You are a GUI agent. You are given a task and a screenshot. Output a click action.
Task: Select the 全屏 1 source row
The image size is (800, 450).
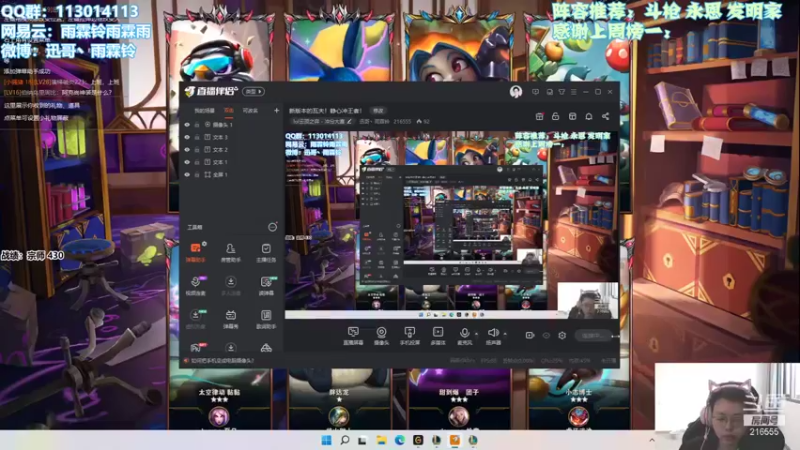click(232, 174)
